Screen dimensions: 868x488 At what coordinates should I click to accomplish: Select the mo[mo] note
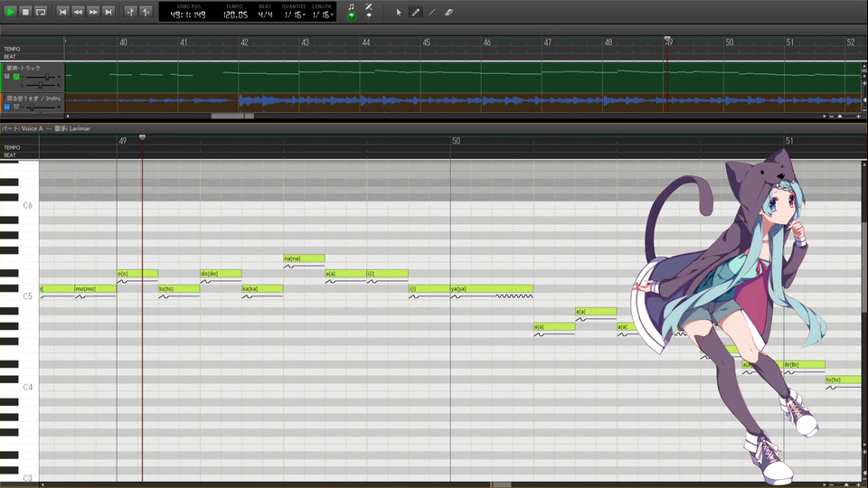95,289
